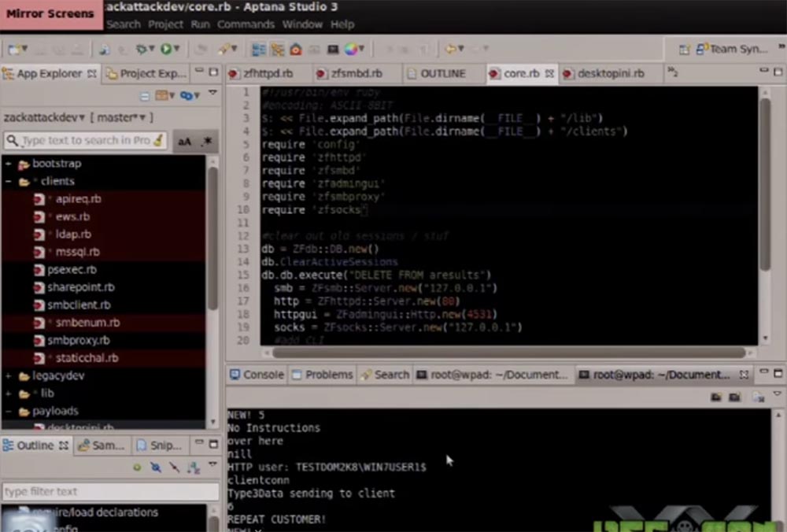Open the Project menu

(x=165, y=24)
